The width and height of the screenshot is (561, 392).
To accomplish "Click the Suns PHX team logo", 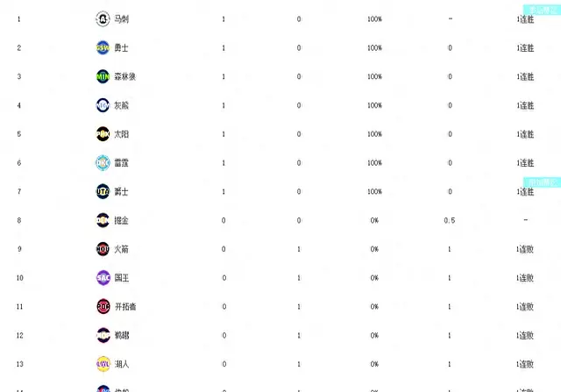I will pyautogui.click(x=103, y=134).
